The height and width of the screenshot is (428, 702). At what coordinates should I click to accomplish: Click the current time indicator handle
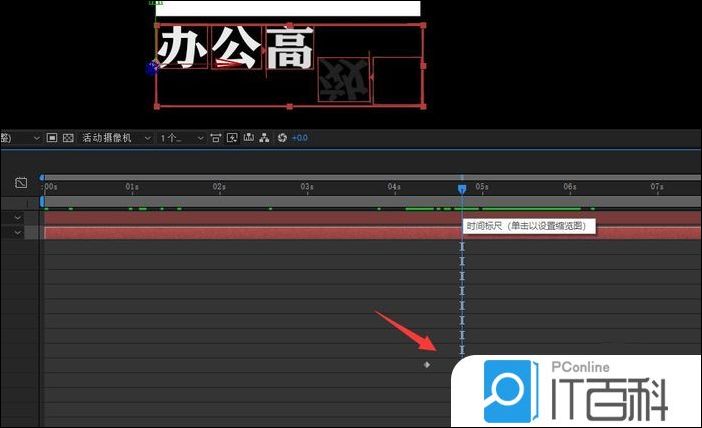[462, 189]
